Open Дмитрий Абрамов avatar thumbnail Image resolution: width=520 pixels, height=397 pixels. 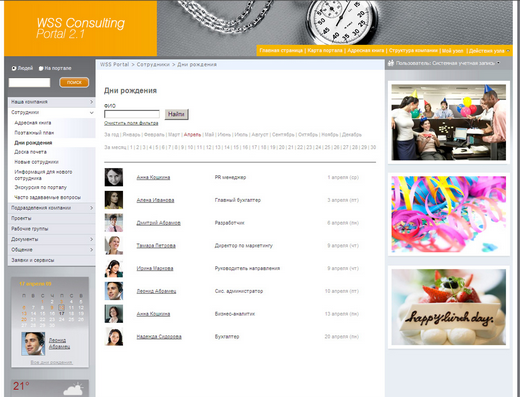point(114,222)
